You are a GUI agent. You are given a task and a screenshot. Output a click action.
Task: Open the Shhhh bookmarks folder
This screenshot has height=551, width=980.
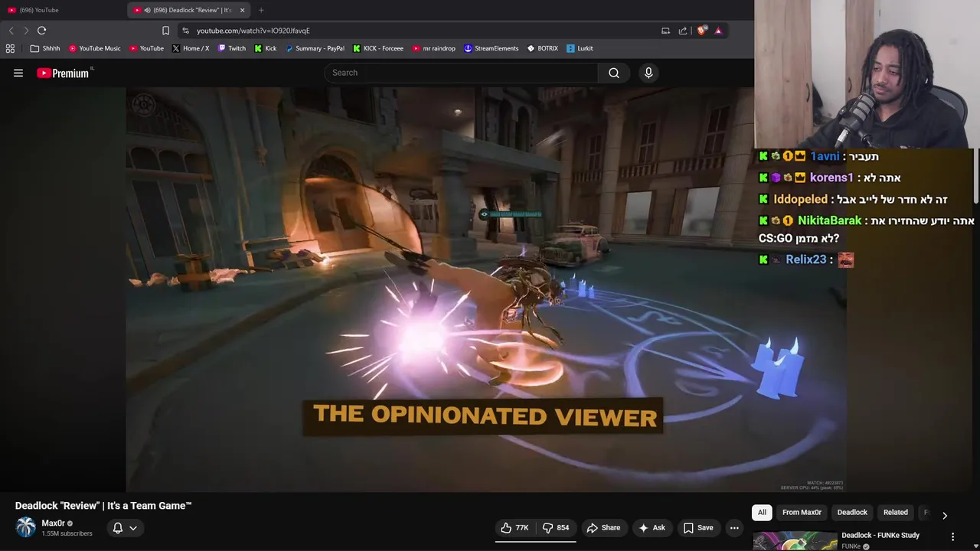click(44, 48)
